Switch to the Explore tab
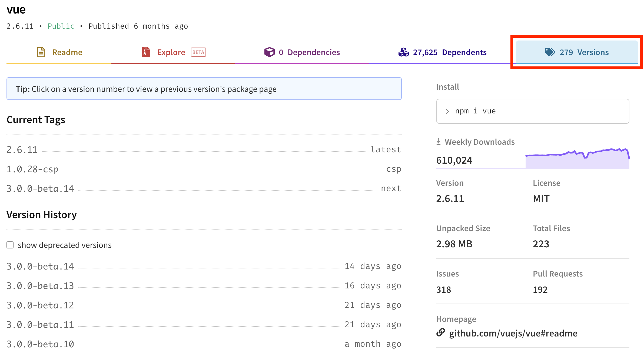This screenshot has height=357, width=644. coord(173,52)
